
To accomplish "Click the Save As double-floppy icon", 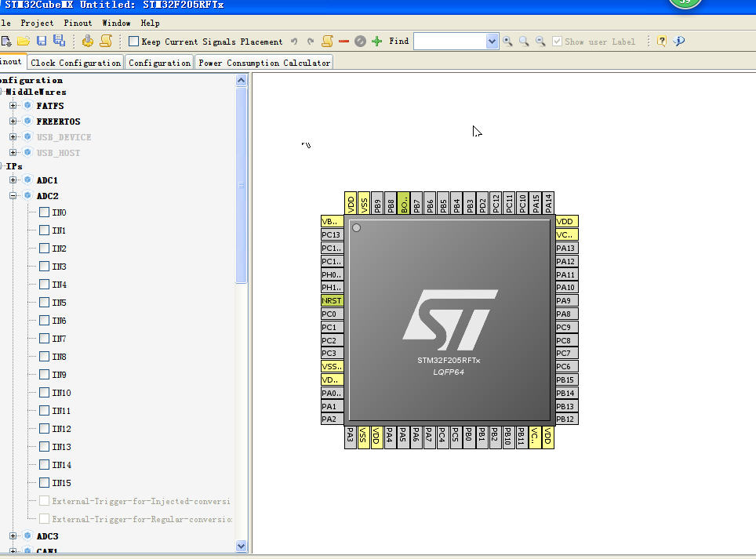I will click(x=60, y=41).
